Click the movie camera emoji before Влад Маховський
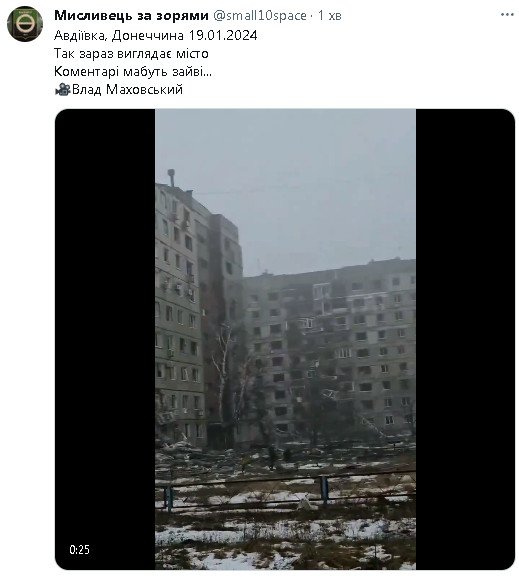Screen dimensions: 519x577 (62, 89)
